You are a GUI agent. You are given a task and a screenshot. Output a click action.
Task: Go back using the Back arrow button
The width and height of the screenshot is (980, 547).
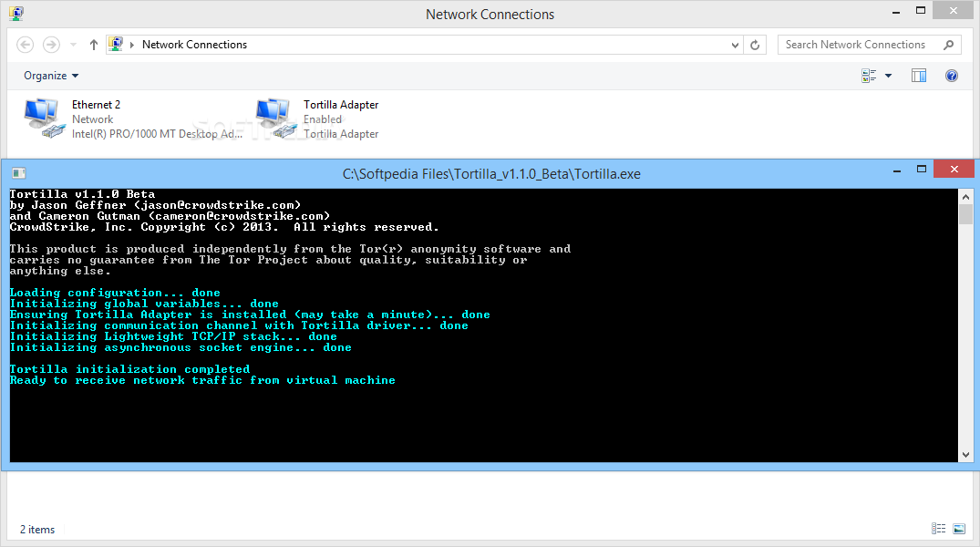tap(25, 45)
